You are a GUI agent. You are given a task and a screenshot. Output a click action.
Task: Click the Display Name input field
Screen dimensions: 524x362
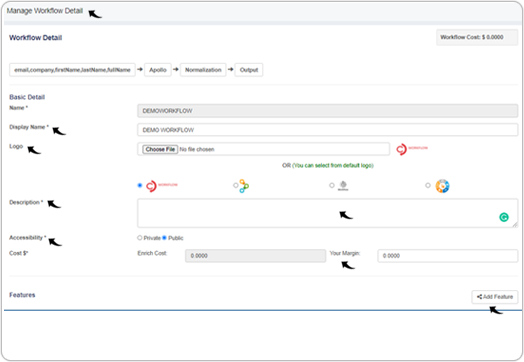pyautogui.click(x=328, y=130)
